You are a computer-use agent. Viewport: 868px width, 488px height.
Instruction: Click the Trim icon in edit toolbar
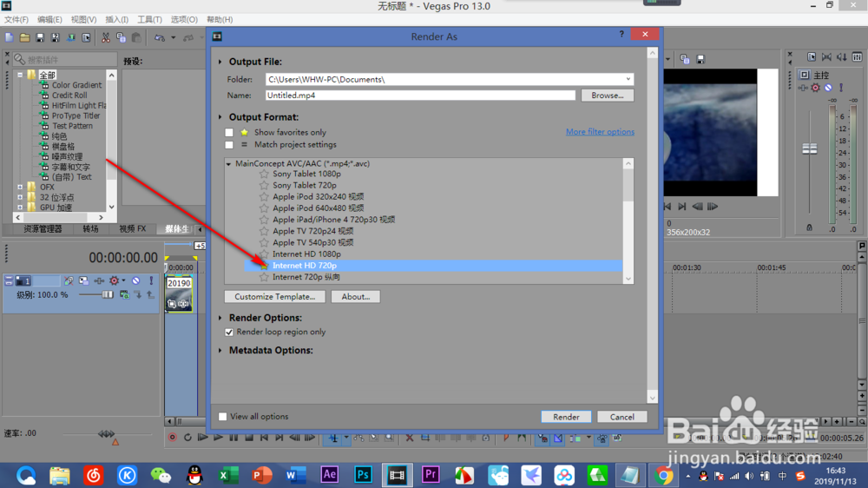point(424,438)
